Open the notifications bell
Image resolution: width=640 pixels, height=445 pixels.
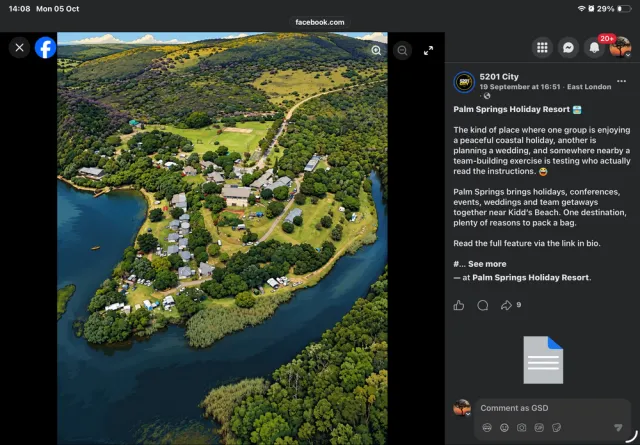[x=594, y=48]
